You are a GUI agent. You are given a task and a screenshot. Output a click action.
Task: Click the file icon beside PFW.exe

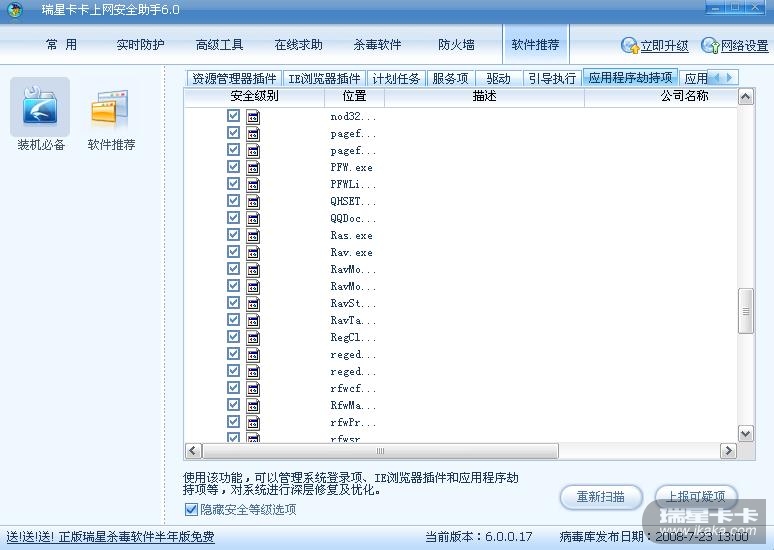(x=253, y=168)
